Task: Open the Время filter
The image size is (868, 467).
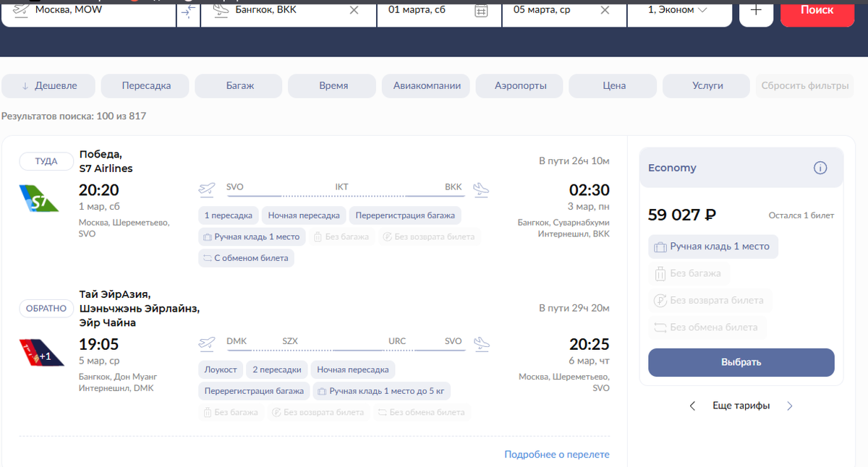Action: [333, 85]
